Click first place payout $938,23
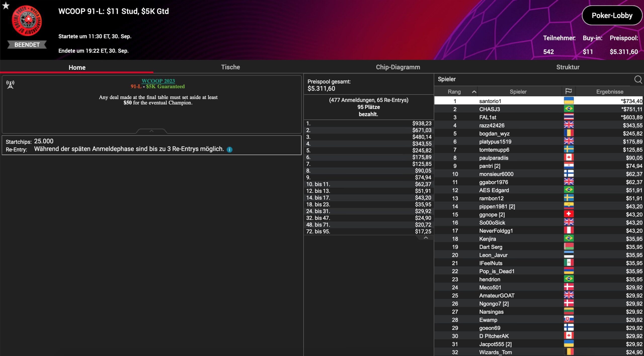Image resolution: width=644 pixels, height=356 pixels. tap(422, 123)
